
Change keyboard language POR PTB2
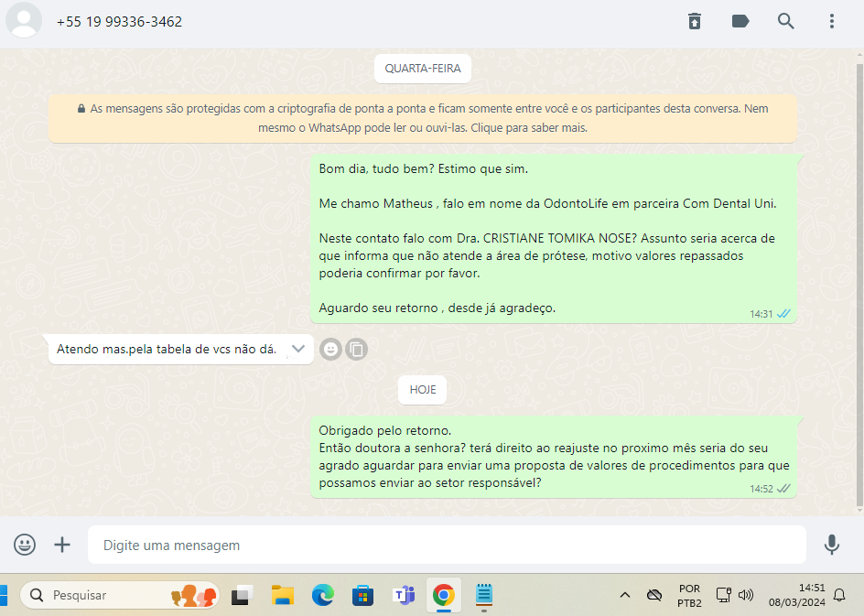(x=689, y=595)
